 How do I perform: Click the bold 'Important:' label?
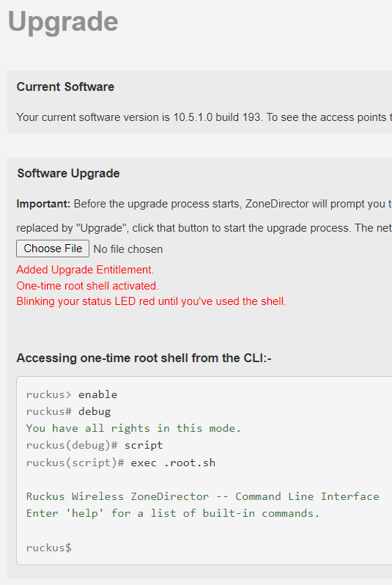43,204
